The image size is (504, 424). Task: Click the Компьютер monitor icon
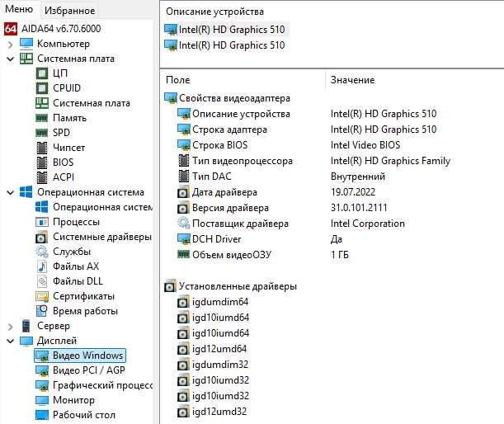coord(26,44)
